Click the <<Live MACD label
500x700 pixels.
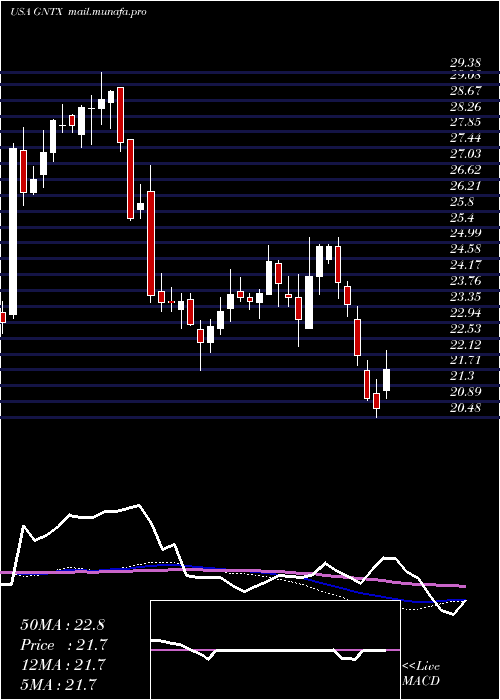(x=421, y=674)
